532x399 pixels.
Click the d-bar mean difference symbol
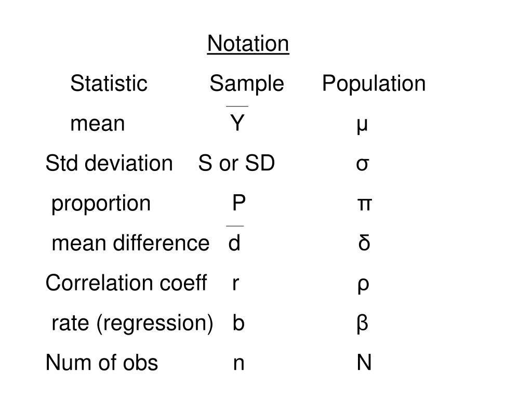[234, 238]
